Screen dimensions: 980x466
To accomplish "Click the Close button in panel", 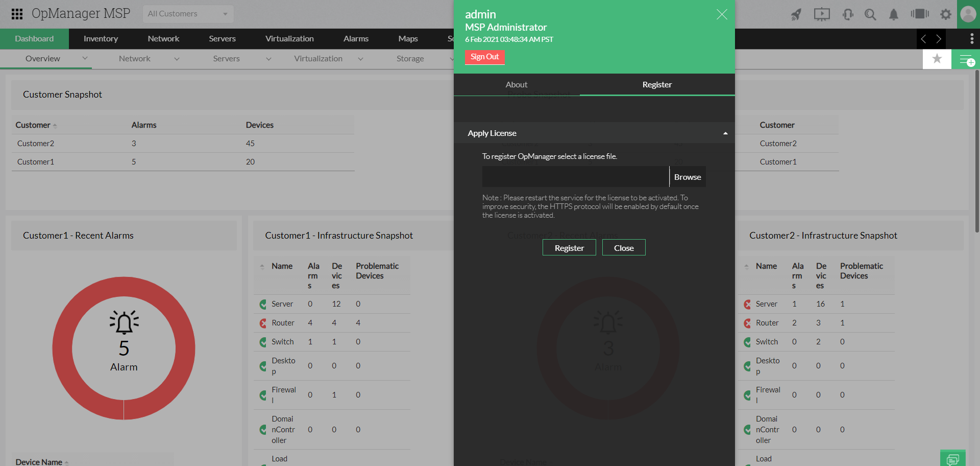I will point(624,248).
